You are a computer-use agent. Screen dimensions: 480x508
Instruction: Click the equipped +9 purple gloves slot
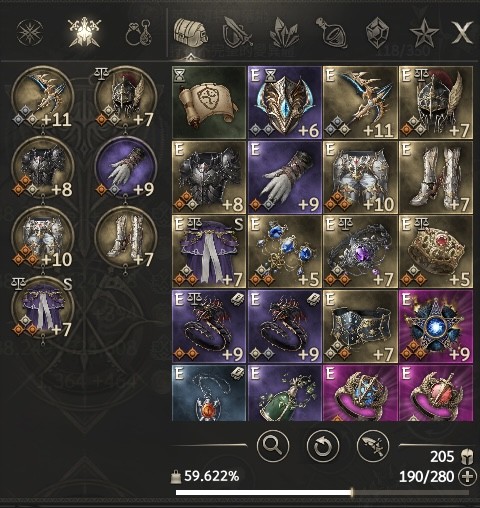[x=126, y=167]
